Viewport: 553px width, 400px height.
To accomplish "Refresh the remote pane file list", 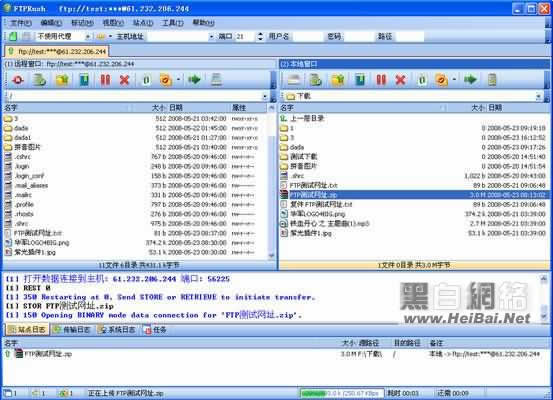I will pyautogui.click(x=40, y=80).
